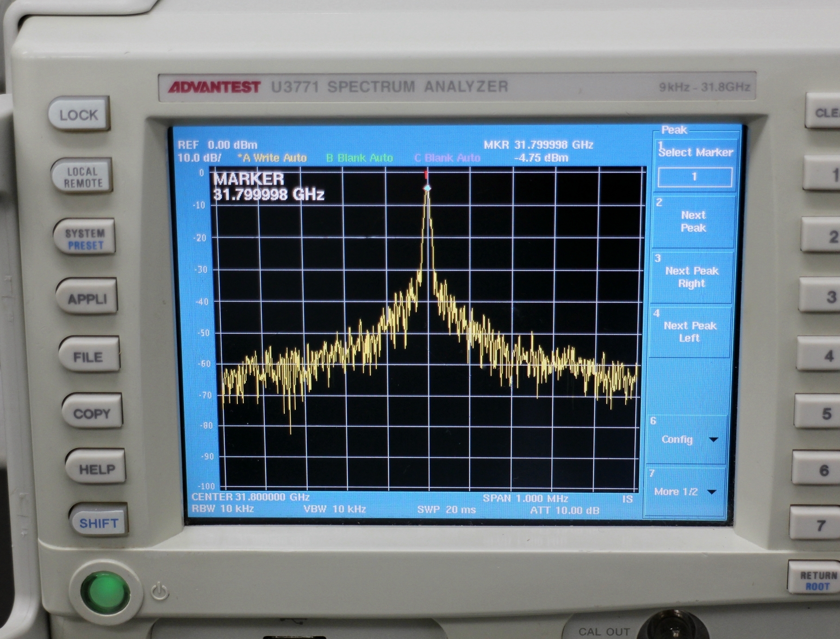Image resolution: width=840 pixels, height=639 pixels.
Task: Push side softkey number 6
Action: pos(816,468)
